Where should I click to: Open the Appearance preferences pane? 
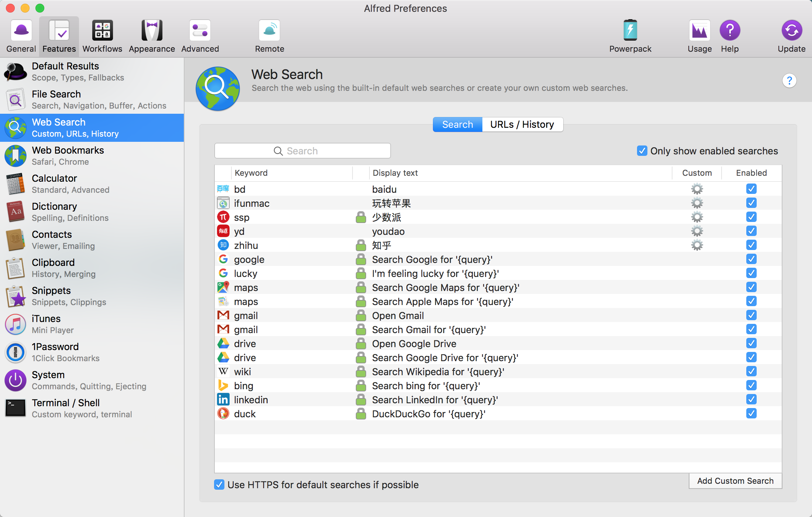[x=152, y=36]
